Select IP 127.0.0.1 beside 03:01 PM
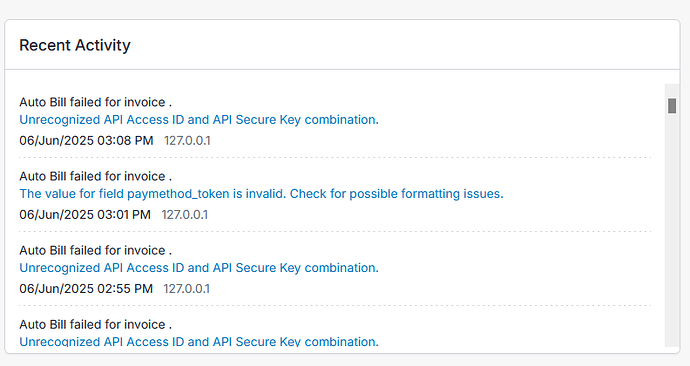 coord(185,215)
